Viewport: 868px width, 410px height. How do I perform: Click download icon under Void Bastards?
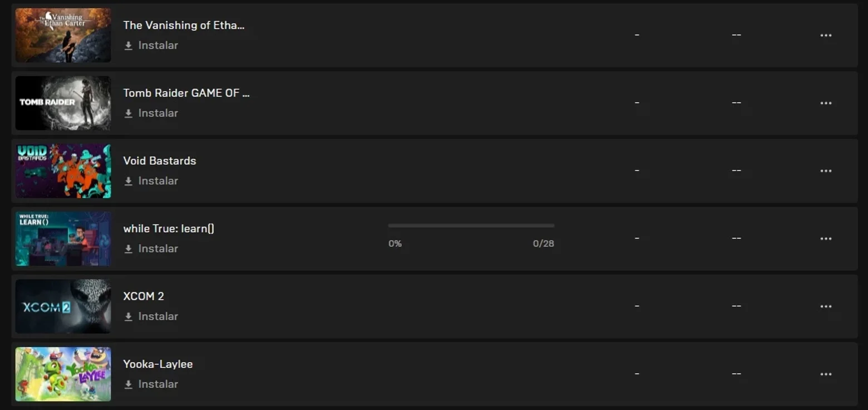tap(129, 182)
